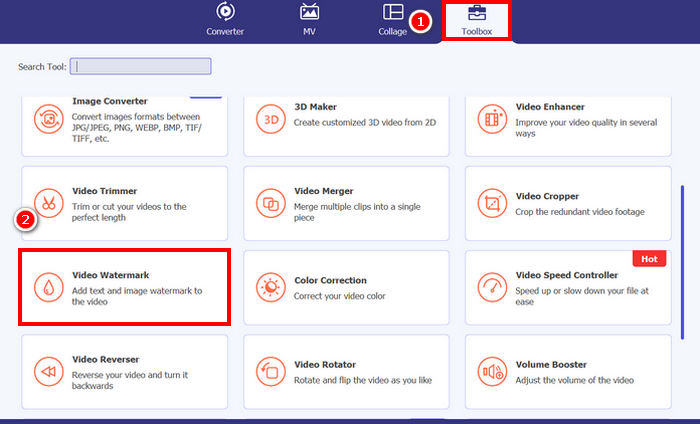Open the Video Enhancer tool icon
The width and height of the screenshot is (700, 424).
pos(493,119)
